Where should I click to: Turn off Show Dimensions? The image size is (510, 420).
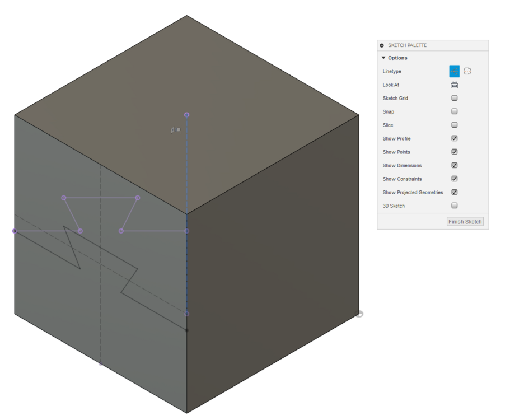(454, 165)
